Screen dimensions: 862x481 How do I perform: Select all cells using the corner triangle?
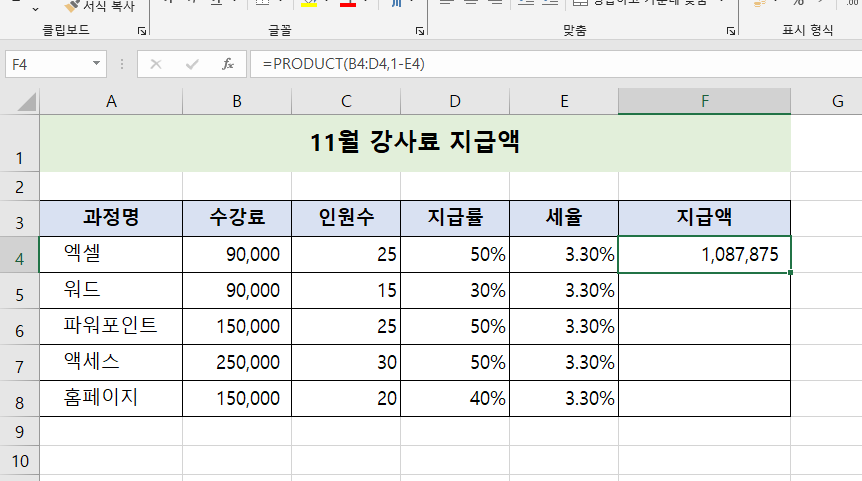coord(26,102)
